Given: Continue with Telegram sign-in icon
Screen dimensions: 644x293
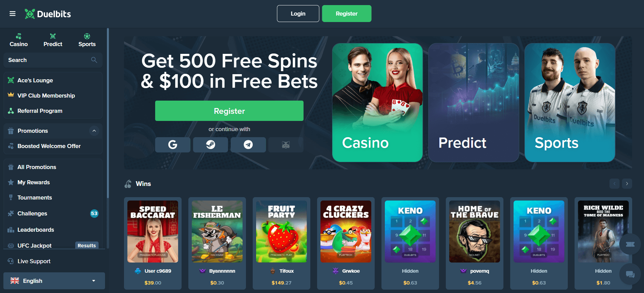Looking at the screenshot, I should coord(248,145).
